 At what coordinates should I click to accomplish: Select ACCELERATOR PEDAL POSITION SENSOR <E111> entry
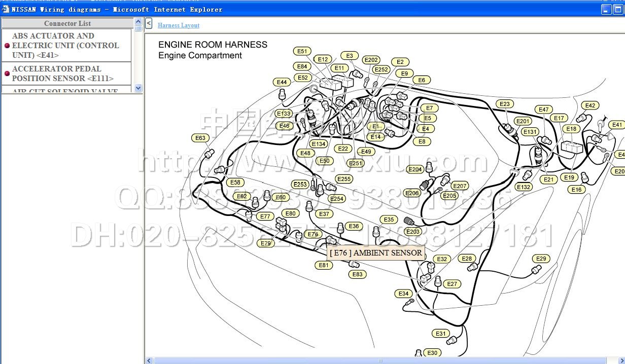click(x=65, y=74)
